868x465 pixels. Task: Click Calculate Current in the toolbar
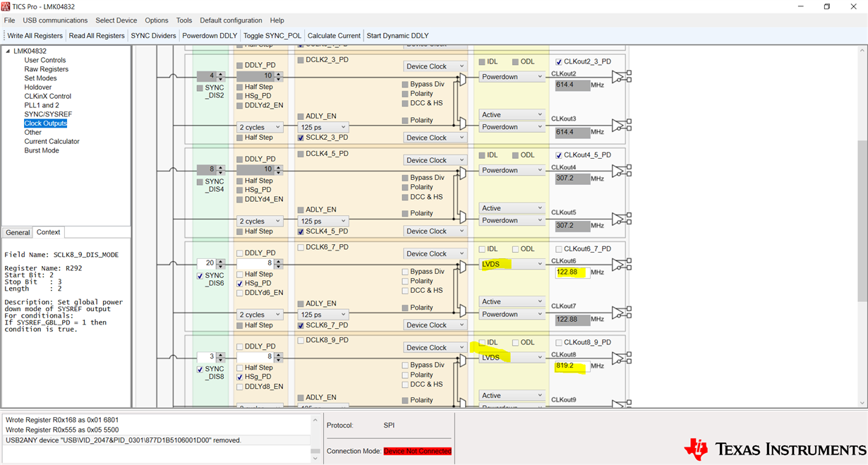[334, 35]
